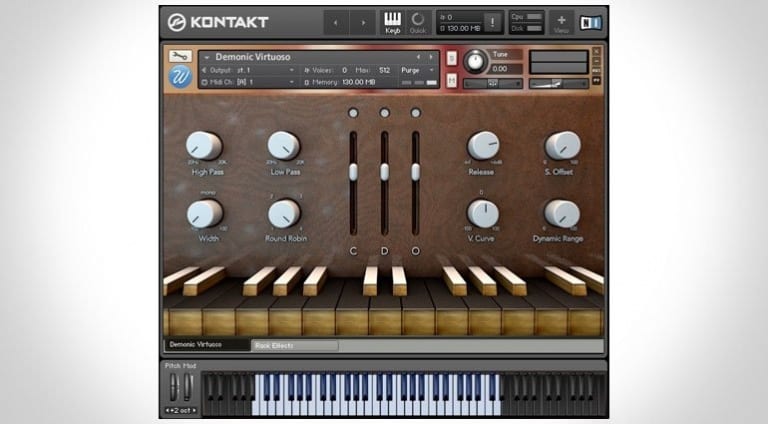The image size is (768, 424).
Task: Click the Memory 130.00 MB readout
Action: [x=339, y=82]
